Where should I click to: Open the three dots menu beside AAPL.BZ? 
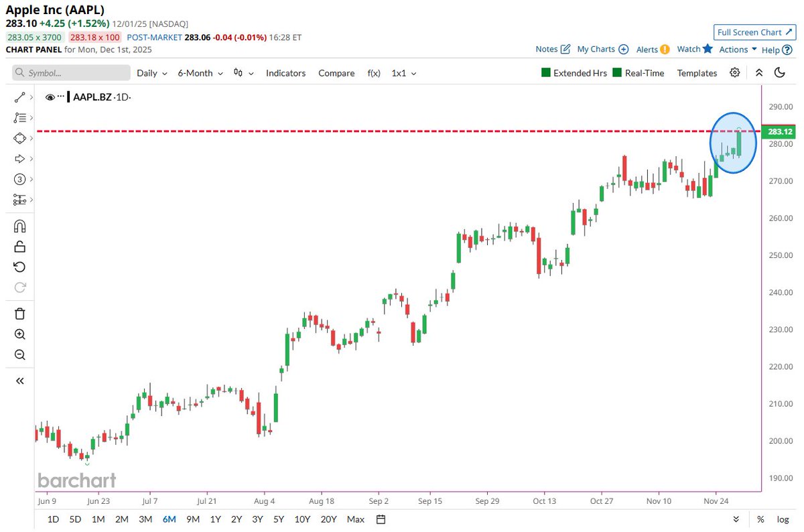click(x=60, y=97)
